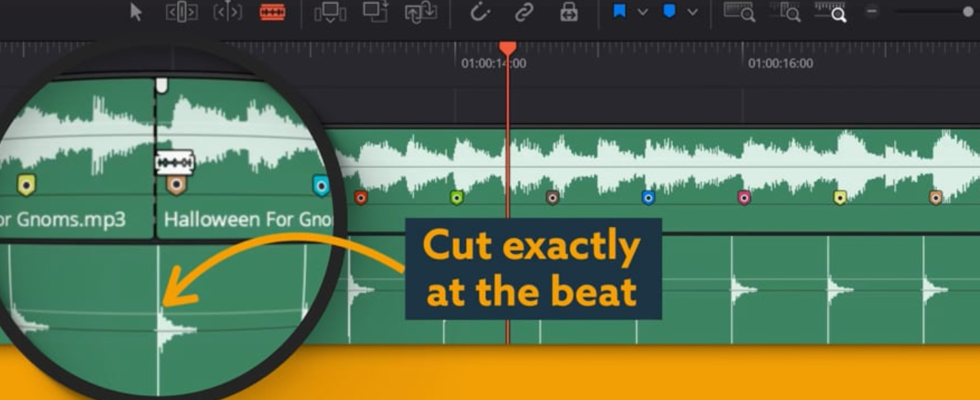
Task: Click the zoom slider minus button
Action: [872, 12]
